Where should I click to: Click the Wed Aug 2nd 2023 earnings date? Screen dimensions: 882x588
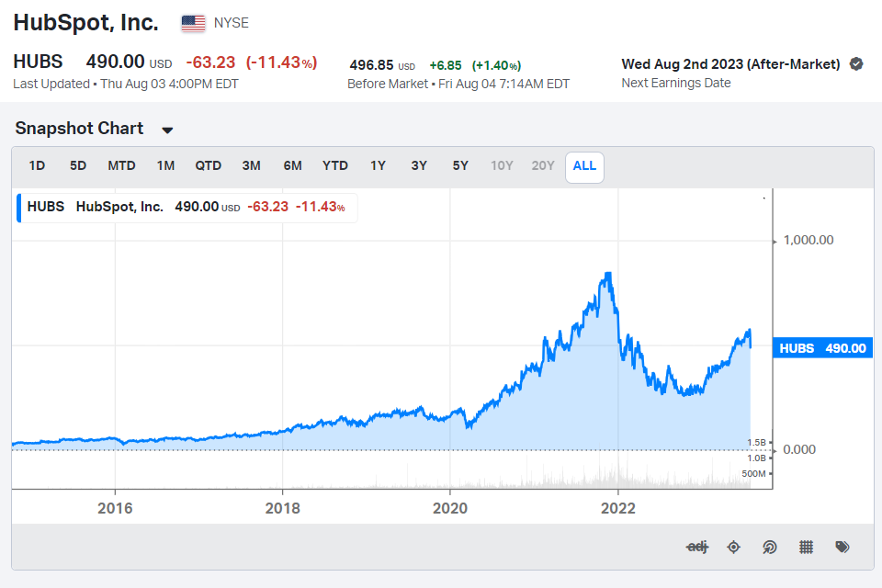tap(730, 64)
